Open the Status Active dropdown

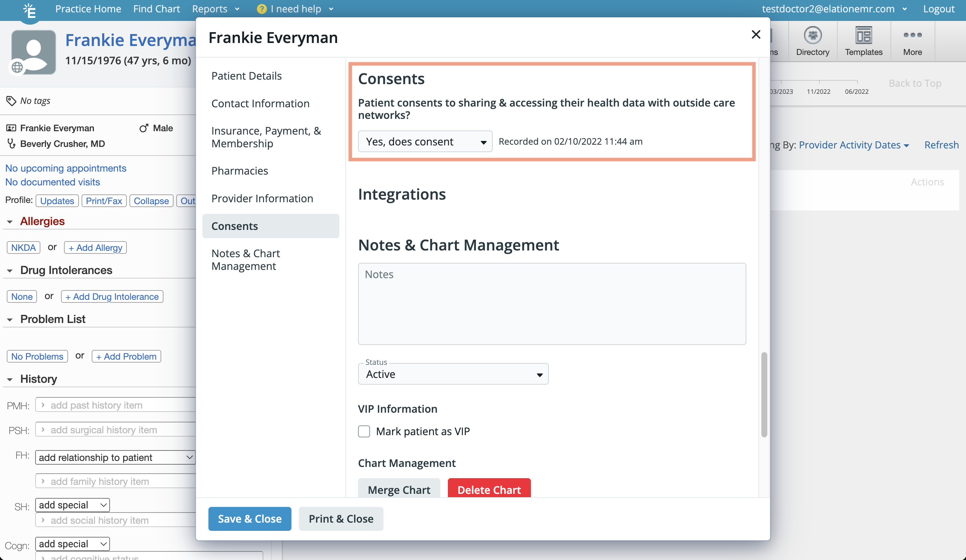[453, 374]
